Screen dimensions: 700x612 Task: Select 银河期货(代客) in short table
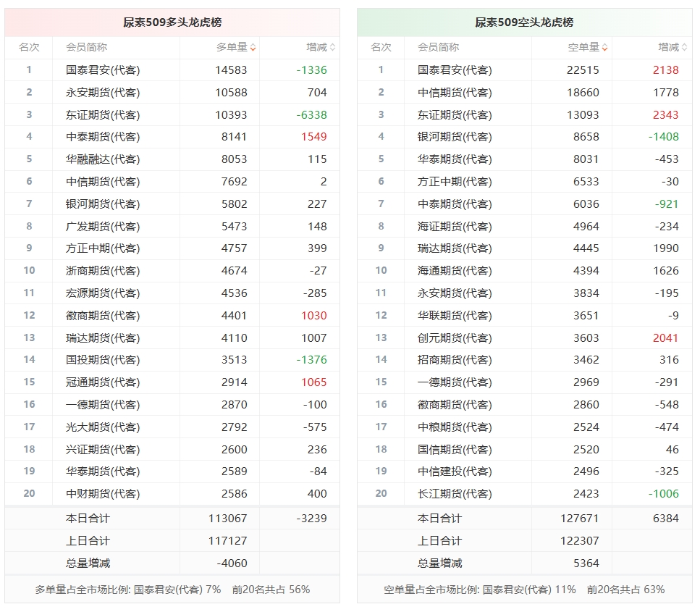(455, 137)
